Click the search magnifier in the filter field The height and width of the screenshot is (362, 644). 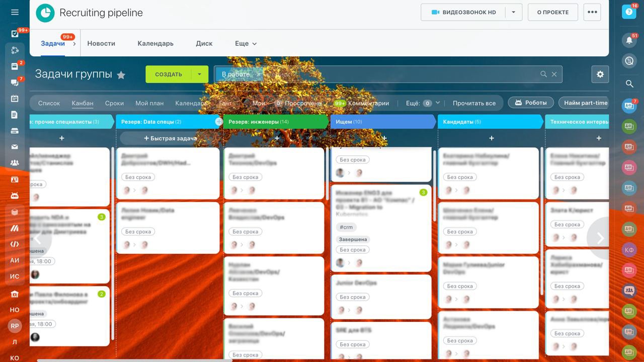[543, 74]
